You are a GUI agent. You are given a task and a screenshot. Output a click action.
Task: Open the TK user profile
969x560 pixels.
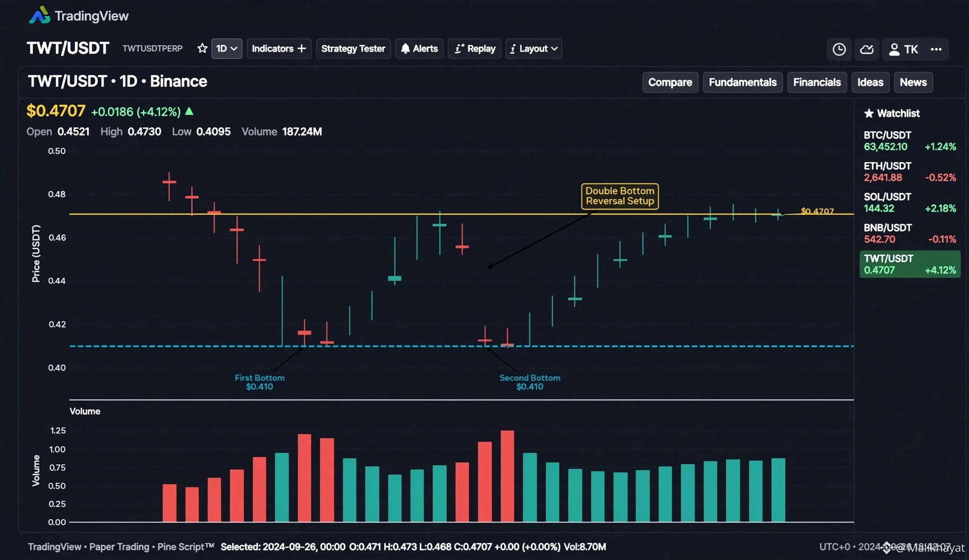(903, 49)
